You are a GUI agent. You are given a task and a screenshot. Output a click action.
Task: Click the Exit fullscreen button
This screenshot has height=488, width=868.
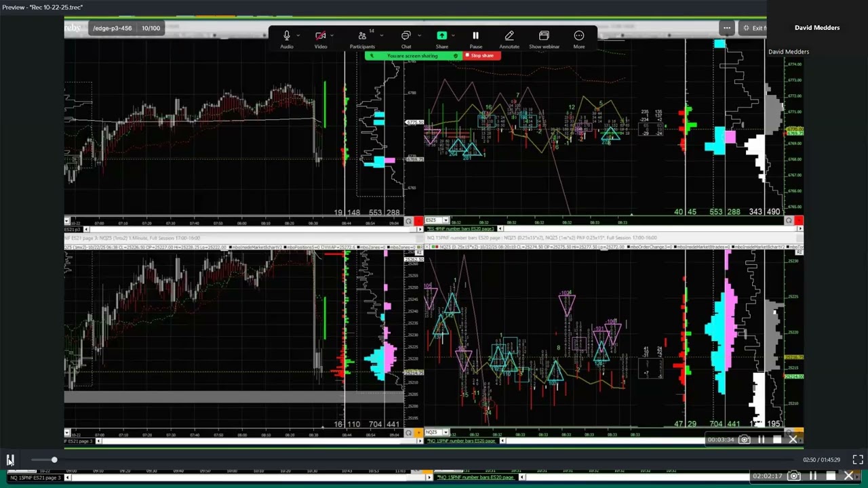point(753,28)
